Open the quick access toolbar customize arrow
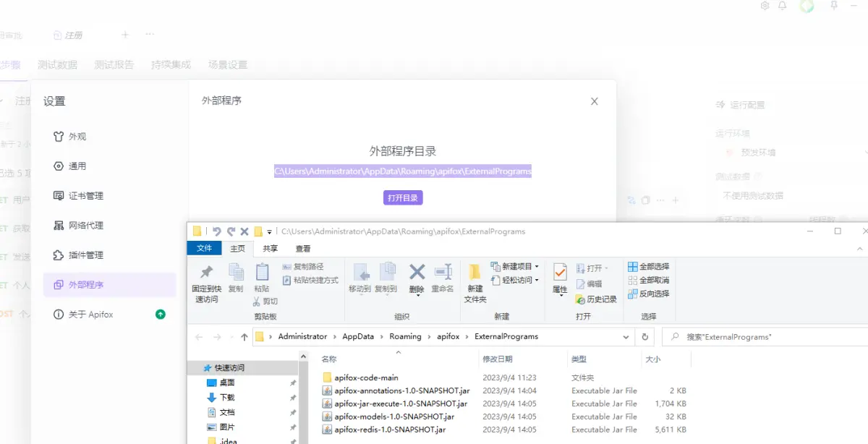Screen dimensions: 868x444 pyautogui.click(x=269, y=232)
